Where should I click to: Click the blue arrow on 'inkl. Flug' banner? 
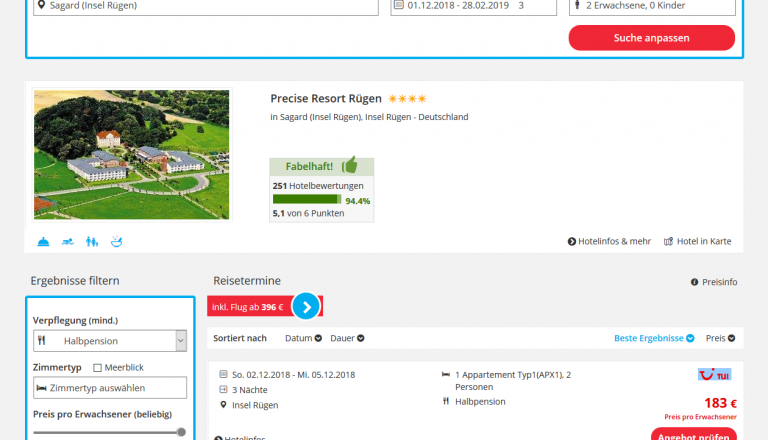click(306, 307)
